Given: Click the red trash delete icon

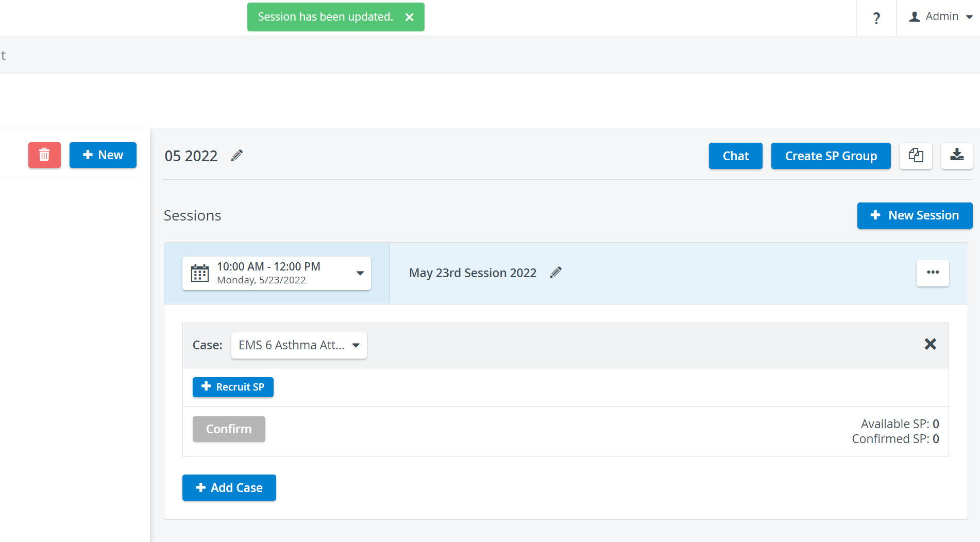Looking at the screenshot, I should click(44, 155).
